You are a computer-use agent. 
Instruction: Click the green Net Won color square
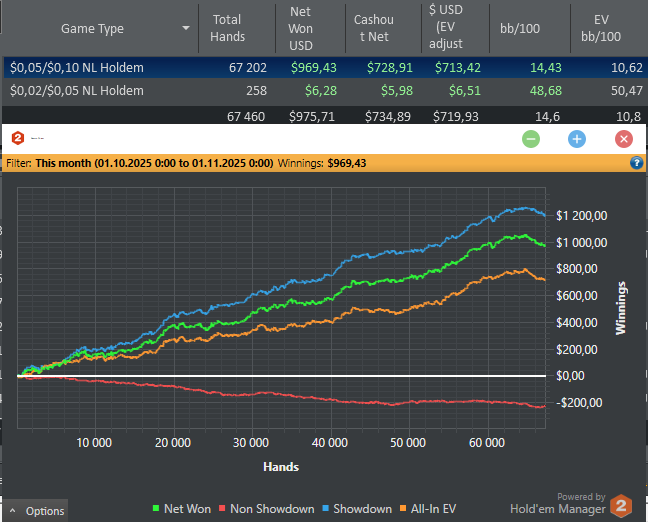[156, 508]
